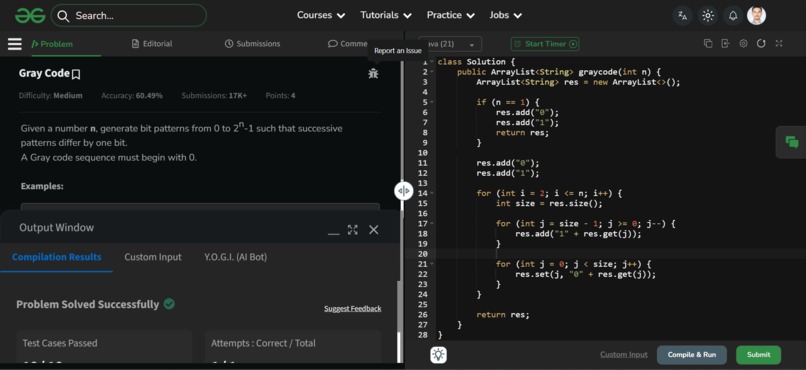Collapse code fold arrow at line 21

pyautogui.click(x=432, y=264)
